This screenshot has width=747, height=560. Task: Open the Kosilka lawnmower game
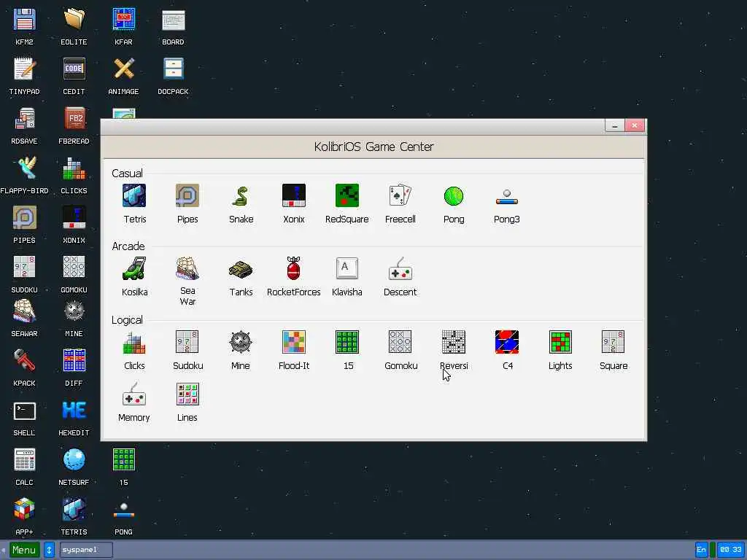click(134, 268)
